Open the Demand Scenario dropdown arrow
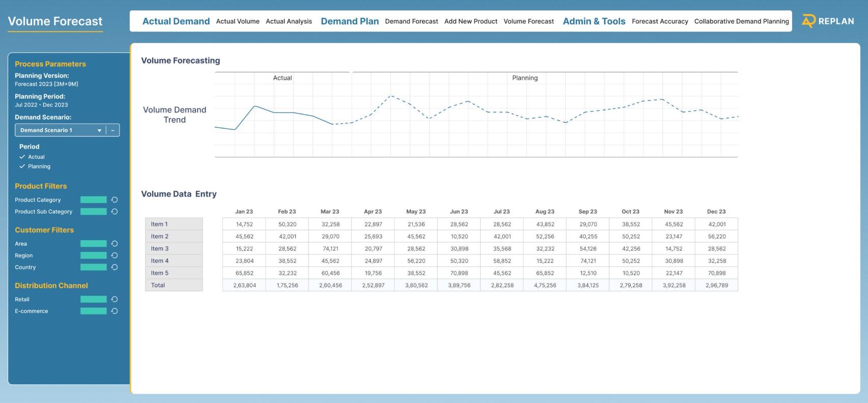The height and width of the screenshot is (403, 868). [99, 130]
